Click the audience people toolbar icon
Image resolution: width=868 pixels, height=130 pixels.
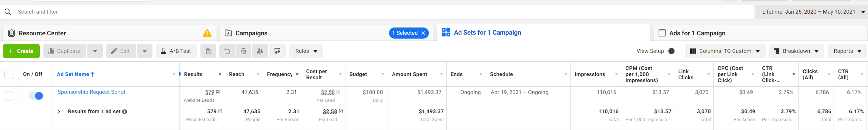click(x=260, y=51)
